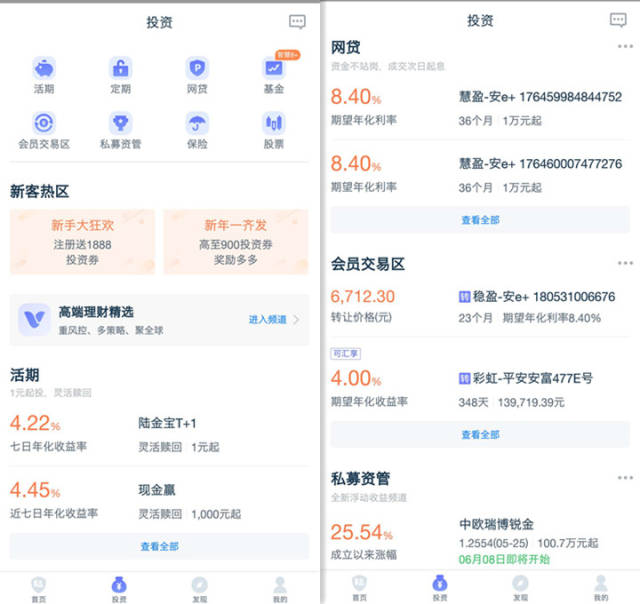The image size is (640, 604).
Task: Tap the 会员交易区 icon in the grid
Action: pos(44,123)
